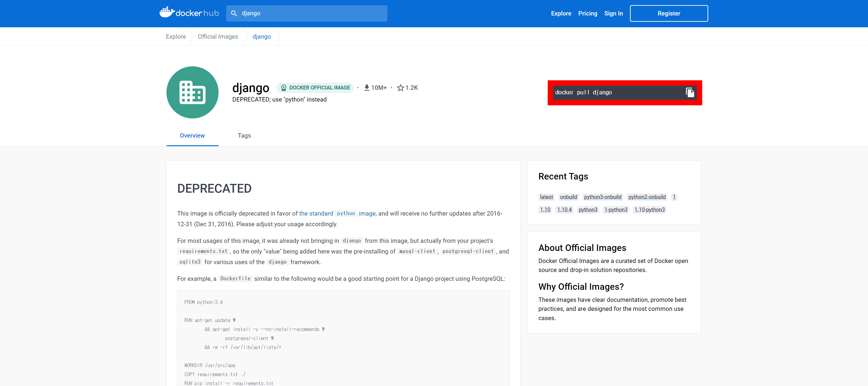Click the Recent Tags heading

point(563,176)
